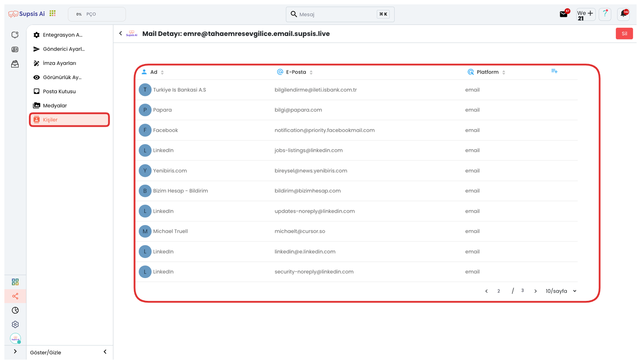Viewport: 641px width, 364px height.
Task: Open Gönderici Ayarları menu item
Action: pos(69,49)
